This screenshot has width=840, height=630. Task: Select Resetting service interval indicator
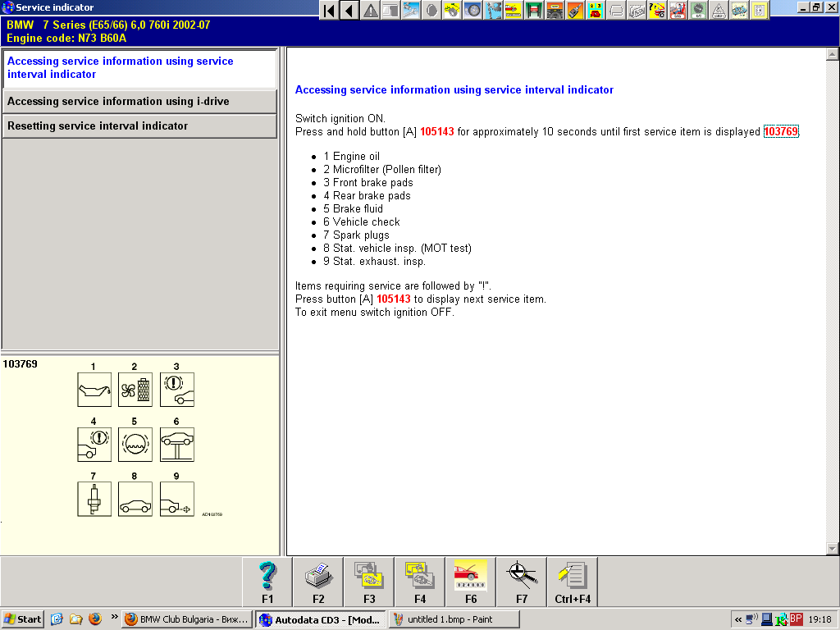click(x=139, y=126)
